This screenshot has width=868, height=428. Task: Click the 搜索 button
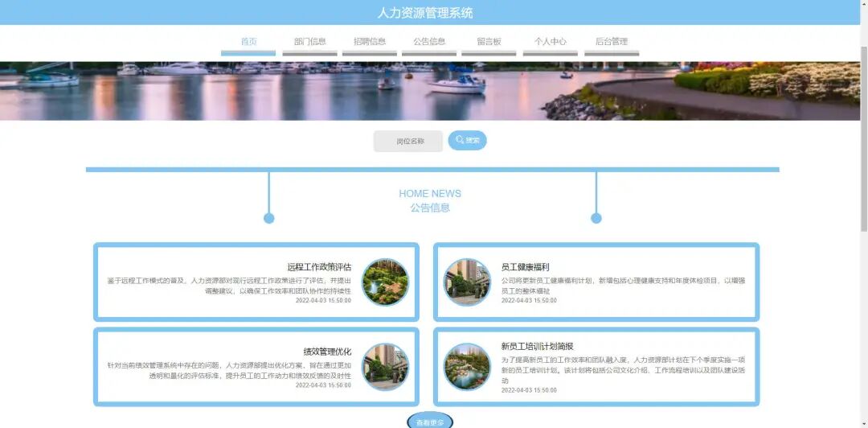pyautogui.click(x=467, y=140)
